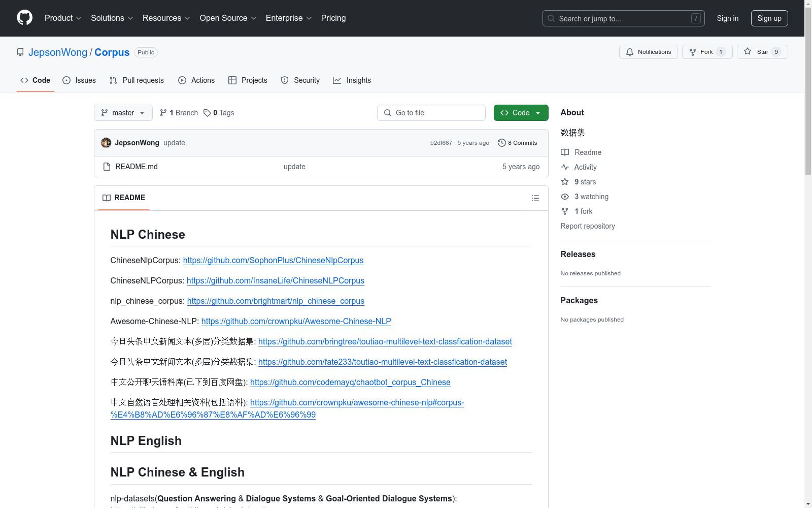812x508 pixels.
Task: Open the README.md file
Action: (137, 167)
